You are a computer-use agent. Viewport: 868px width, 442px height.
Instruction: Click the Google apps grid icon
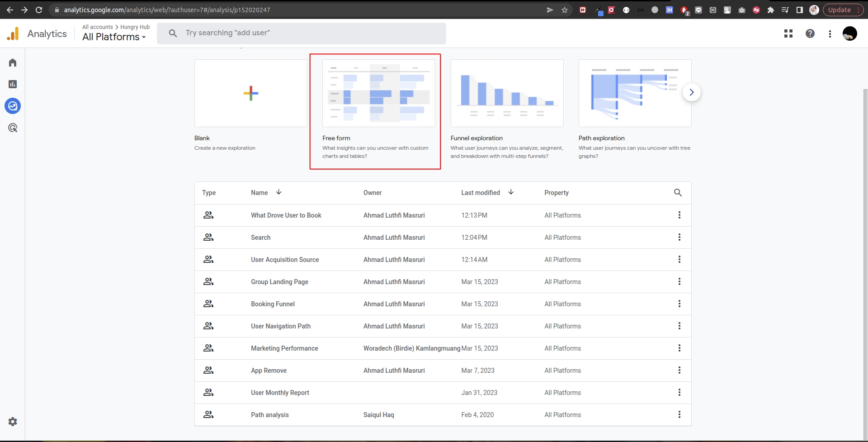point(788,33)
